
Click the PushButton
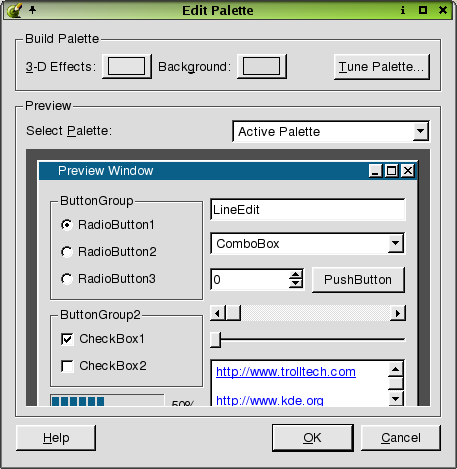coord(358,280)
